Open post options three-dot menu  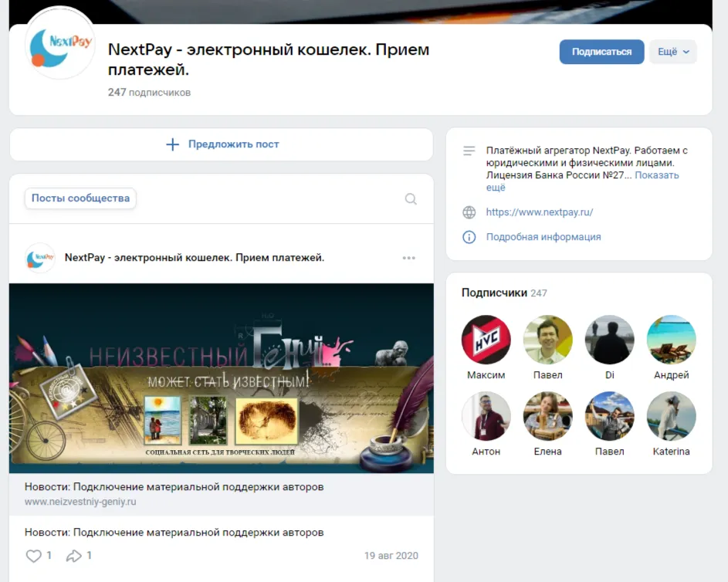[409, 258]
